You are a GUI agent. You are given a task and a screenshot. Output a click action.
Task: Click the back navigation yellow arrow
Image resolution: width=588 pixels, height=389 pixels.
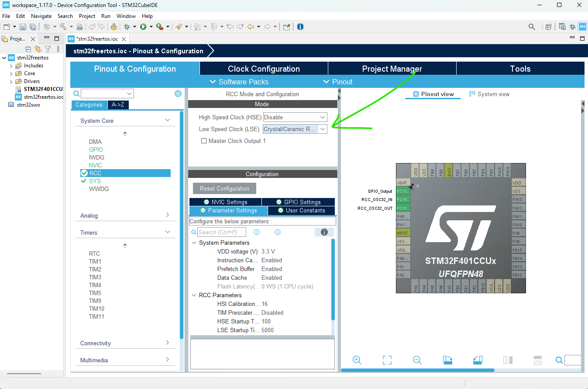pyautogui.click(x=250, y=27)
